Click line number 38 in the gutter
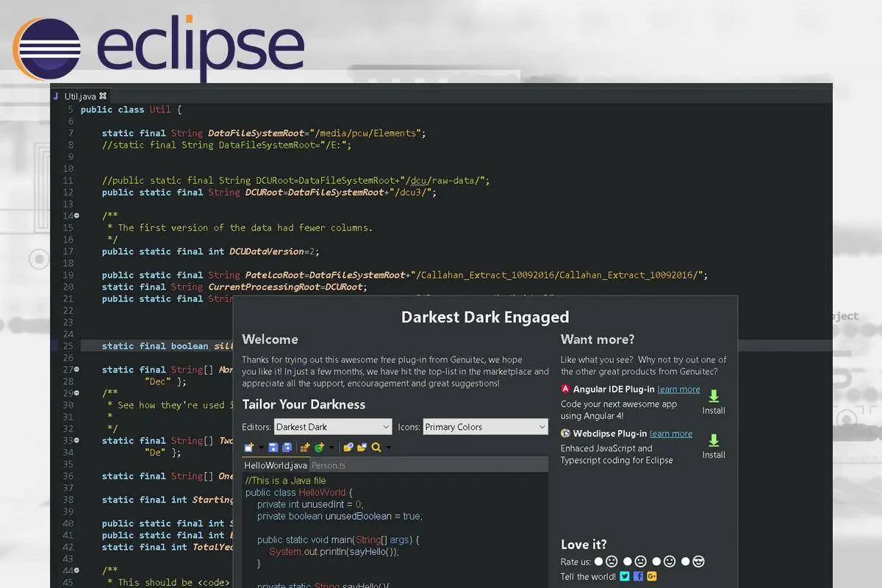This screenshot has height=588, width=882. click(x=68, y=500)
